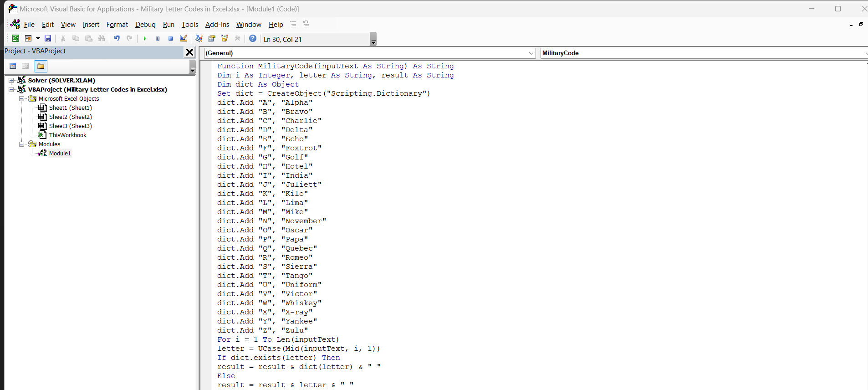Click the Copy icon in toolbar

point(76,39)
